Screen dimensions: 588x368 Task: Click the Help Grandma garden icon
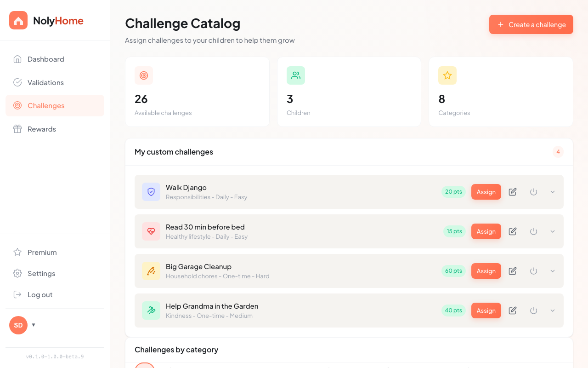point(151,310)
